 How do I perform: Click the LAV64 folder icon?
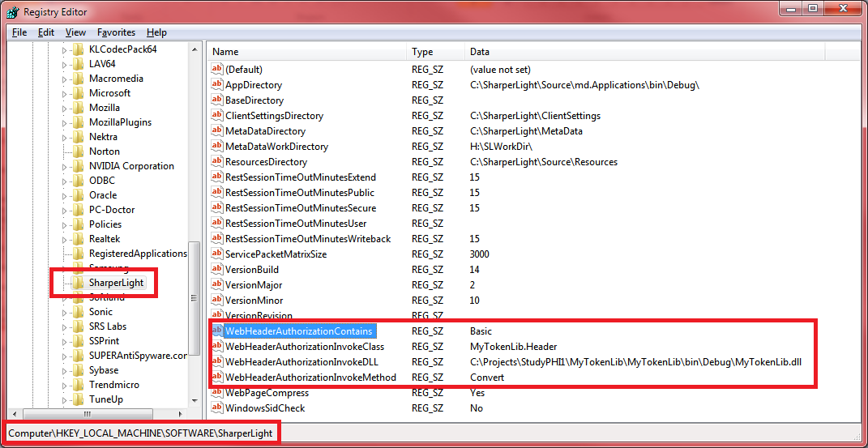[79, 64]
